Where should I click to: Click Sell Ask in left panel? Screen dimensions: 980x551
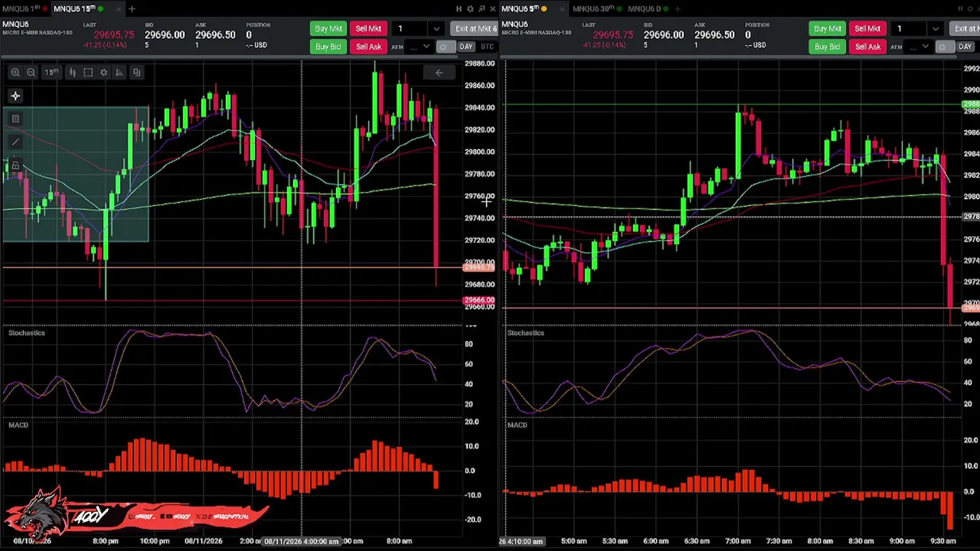pos(368,47)
